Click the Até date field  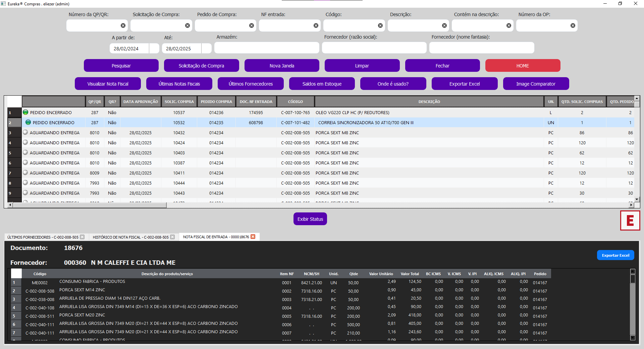pyautogui.click(x=182, y=48)
